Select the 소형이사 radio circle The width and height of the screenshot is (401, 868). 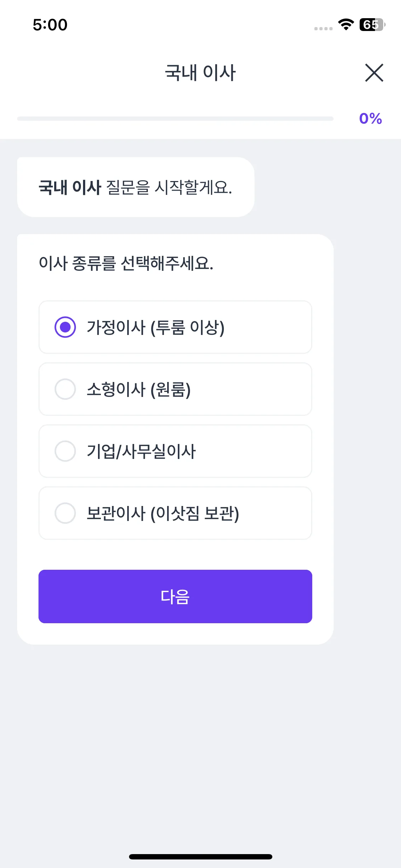coord(65,389)
